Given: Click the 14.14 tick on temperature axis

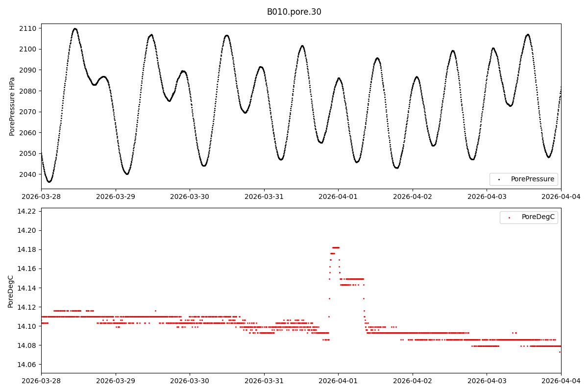Looking at the screenshot, I should pos(26,288).
